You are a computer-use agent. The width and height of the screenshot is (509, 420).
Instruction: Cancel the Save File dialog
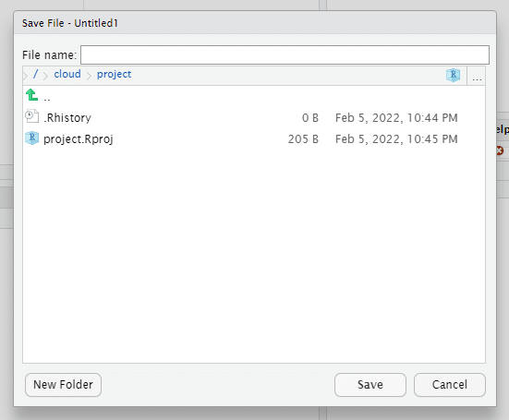pos(450,385)
